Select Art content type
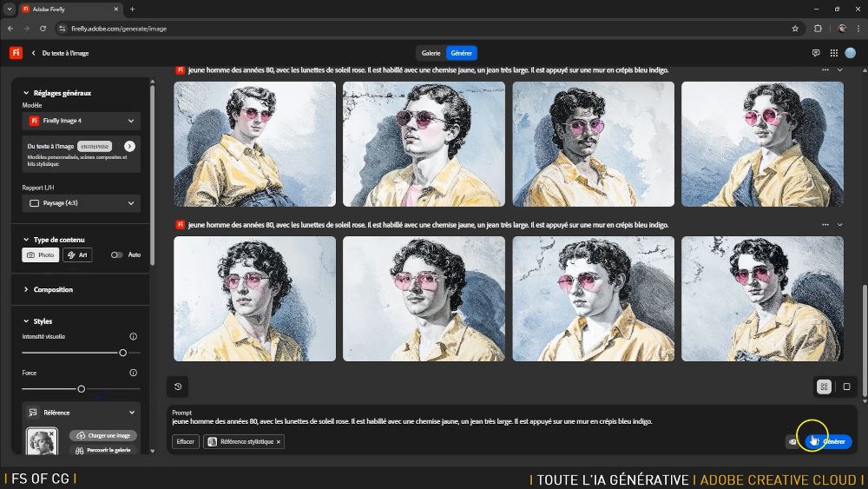This screenshot has height=489, width=868. pos(77,255)
